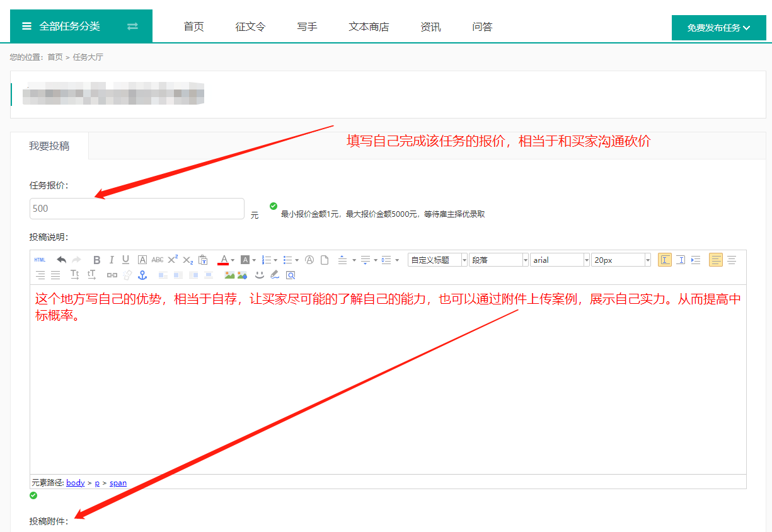
Task: Open the font color dropdown arrow
Action: tap(233, 260)
